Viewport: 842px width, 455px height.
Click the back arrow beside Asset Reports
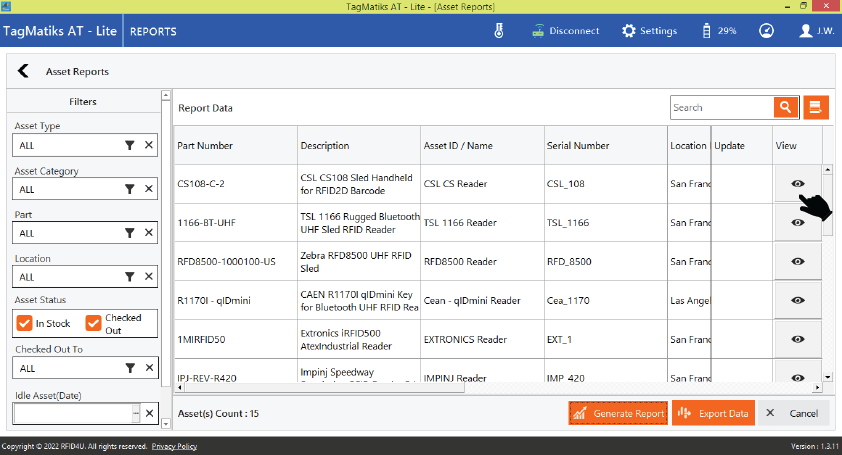23,72
